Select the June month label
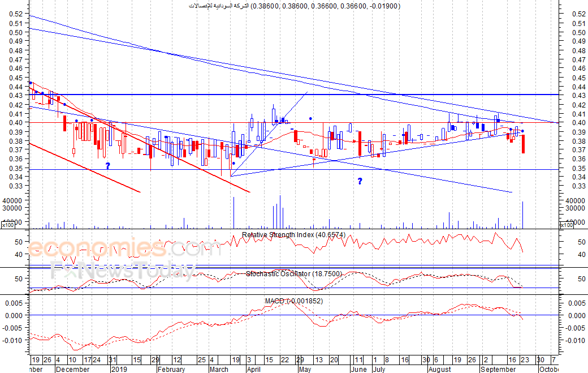588x373 pixels. [x=359, y=369]
